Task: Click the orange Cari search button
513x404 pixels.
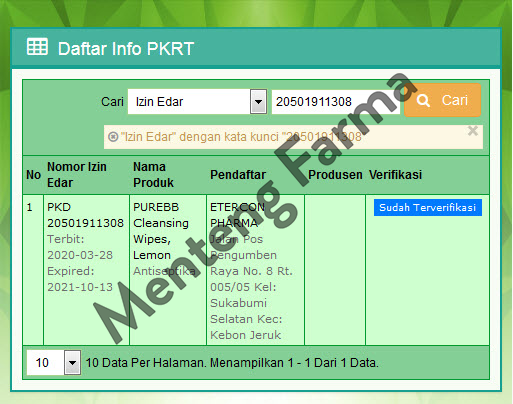Action: (x=442, y=100)
